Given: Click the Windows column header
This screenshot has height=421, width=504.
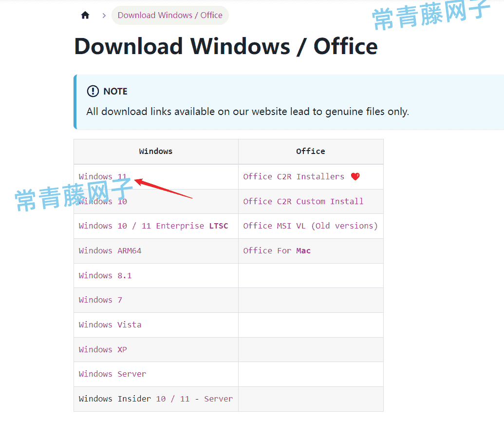Looking at the screenshot, I should pos(156,152).
